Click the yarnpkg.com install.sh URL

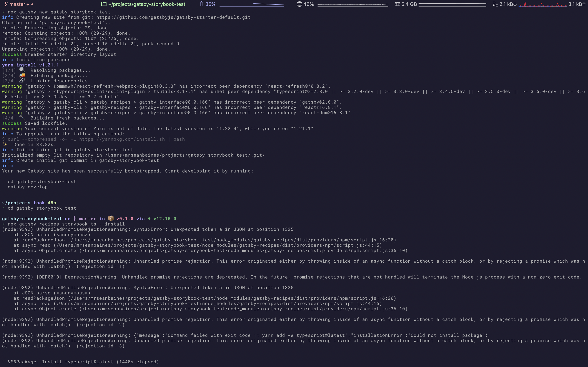[122, 139]
